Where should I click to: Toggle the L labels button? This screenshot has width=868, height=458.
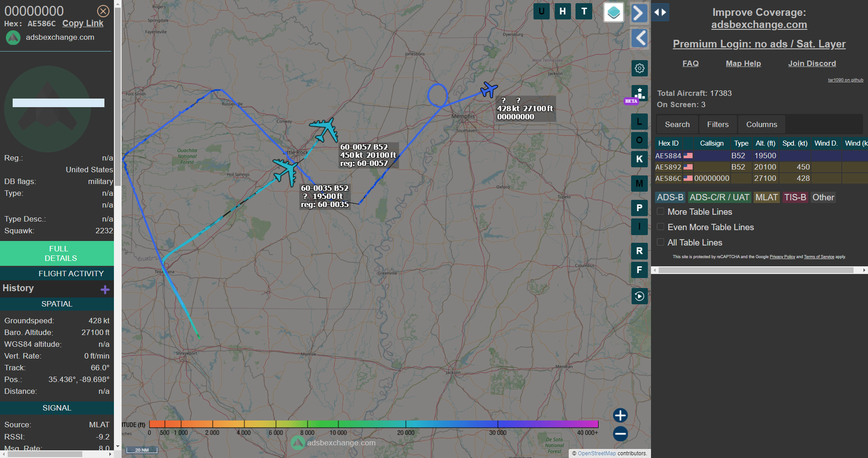coord(639,122)
